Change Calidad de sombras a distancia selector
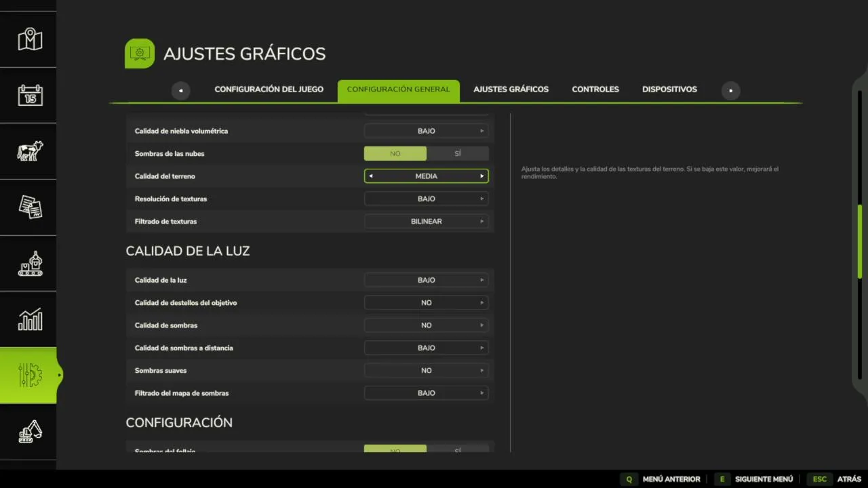The image size is (868, 488). 427,348
